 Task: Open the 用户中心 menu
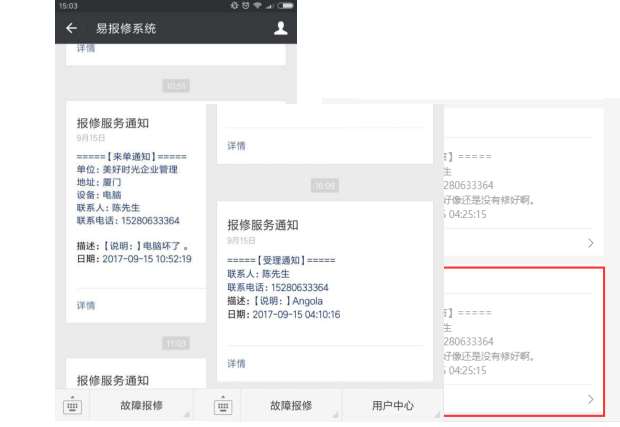click(x=393, y=405)
